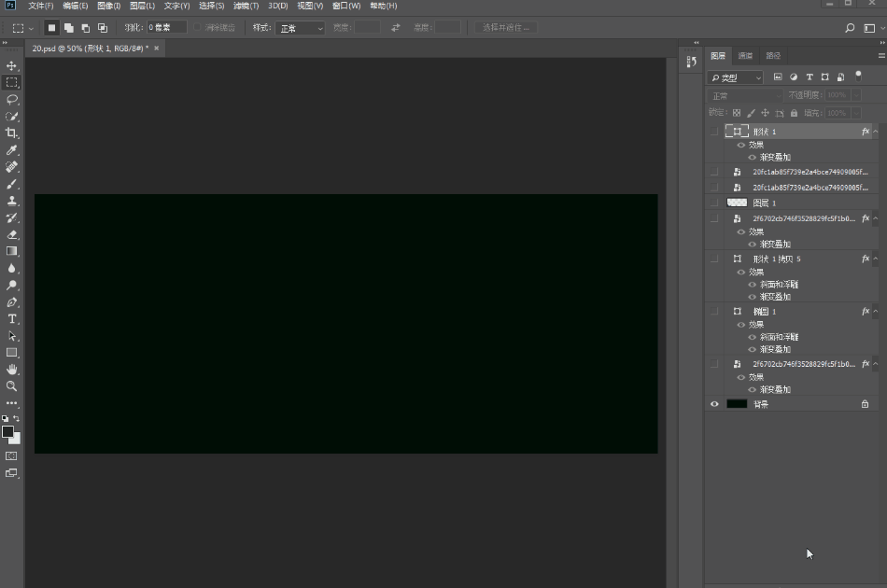Select the Lasso tool
This screenshot has height=588, width=887.
click(x=12, y=100)
